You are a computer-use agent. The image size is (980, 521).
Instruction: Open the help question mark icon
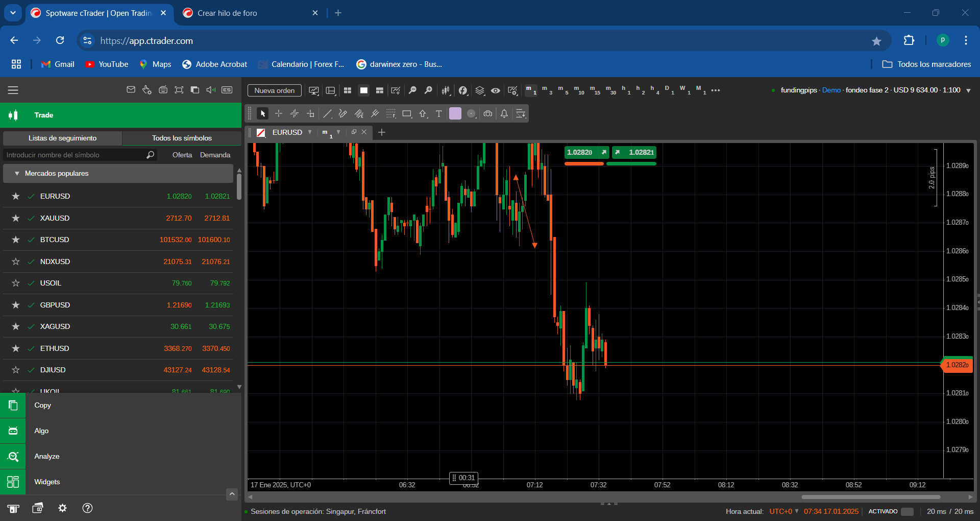coord(87,508)
